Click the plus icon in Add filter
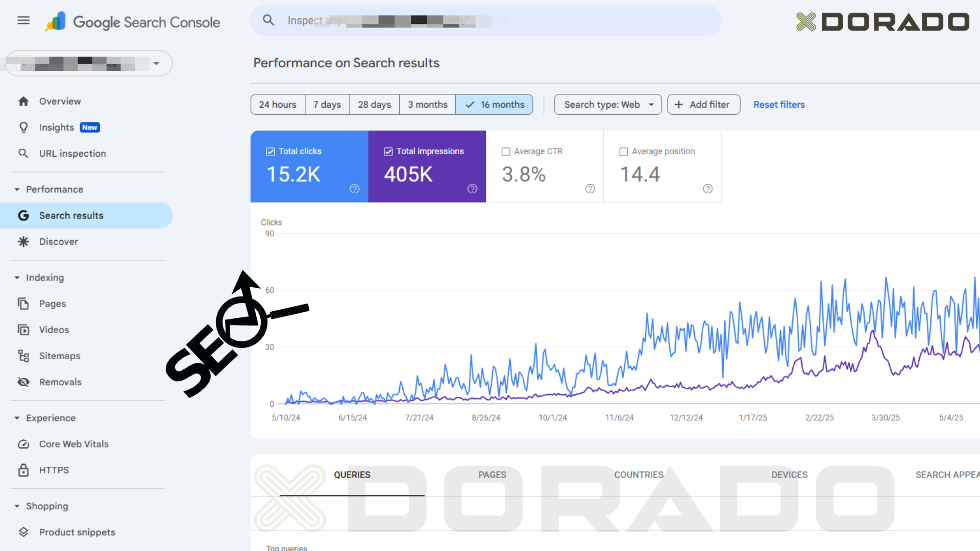Screen dimensions: 980x551 point(679,105)
